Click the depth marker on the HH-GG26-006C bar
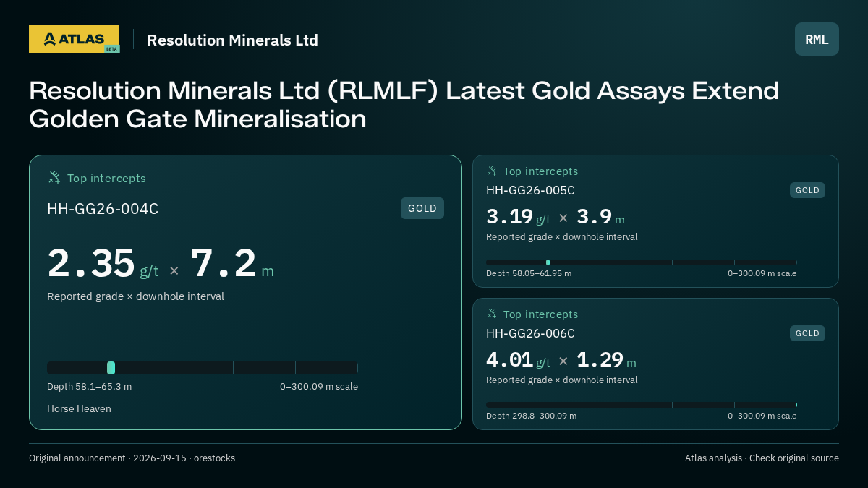This screenshot has width=868, height=488. (796, 405)
